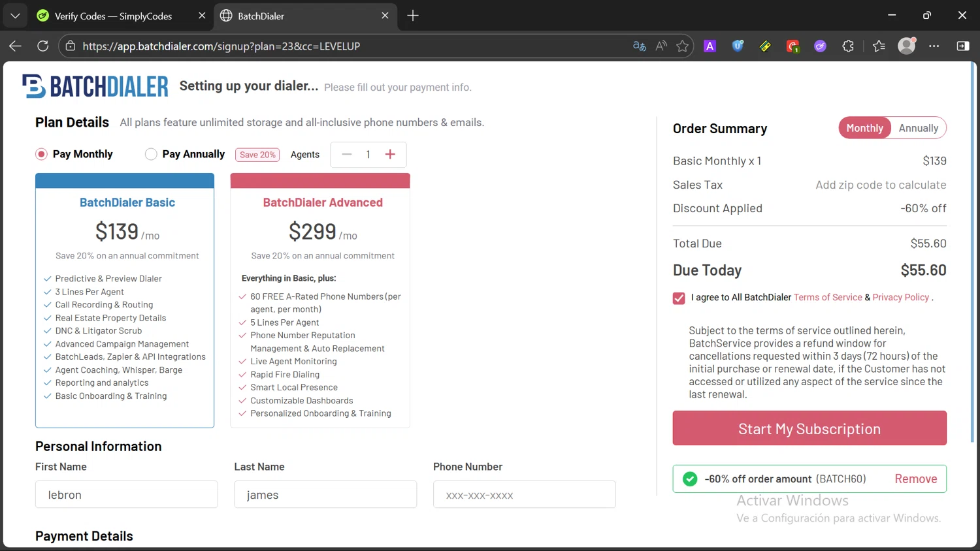The height and width of the screenshot is (551, 980).
Task: Open browser settings and more menu
Action: 934,46
